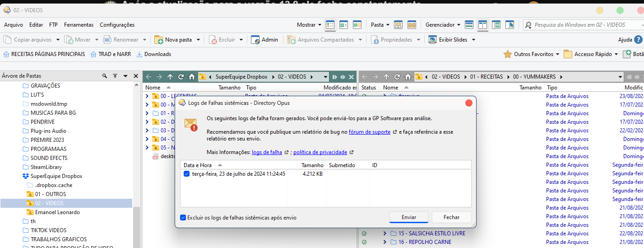The height and width of the screenshot is (248, 644).
Task: Click Fechar button in dialog
Action: coord(451,217)
